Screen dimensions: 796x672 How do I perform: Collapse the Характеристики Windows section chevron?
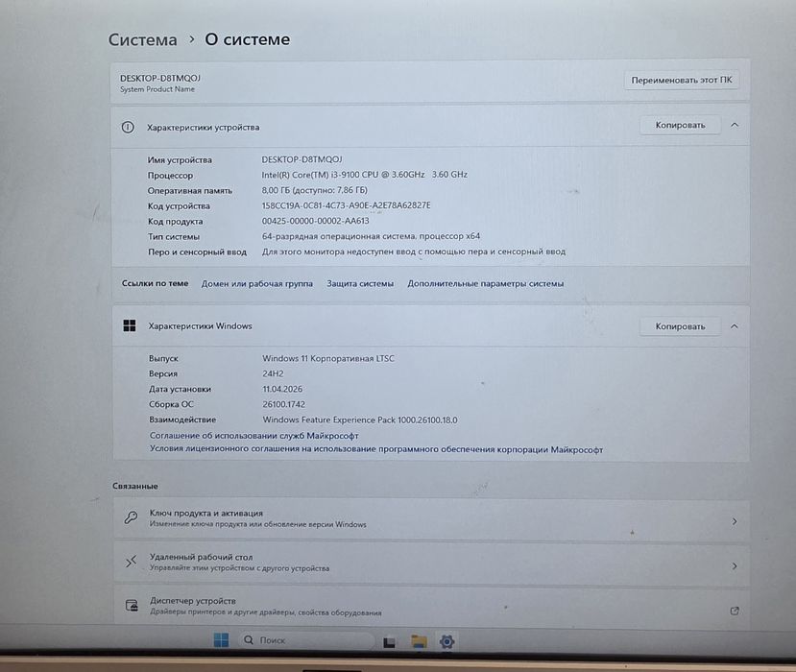click(x=734, y=326)
